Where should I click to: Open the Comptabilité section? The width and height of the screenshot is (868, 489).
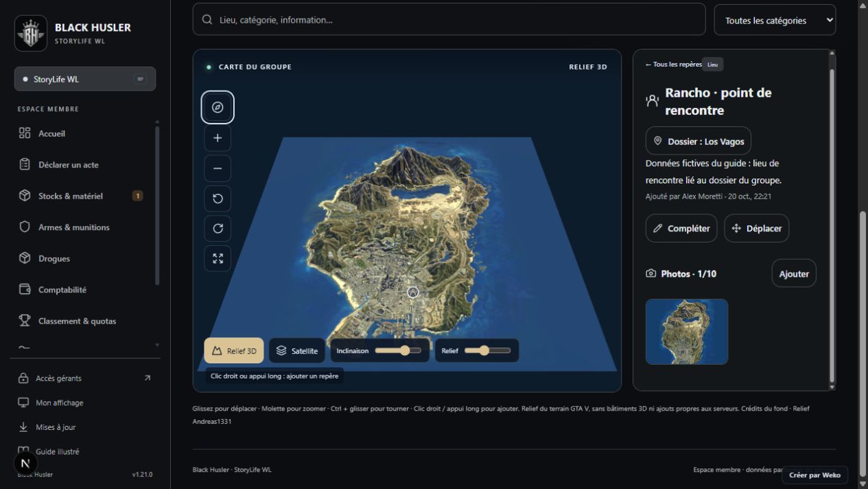(84, 290)
